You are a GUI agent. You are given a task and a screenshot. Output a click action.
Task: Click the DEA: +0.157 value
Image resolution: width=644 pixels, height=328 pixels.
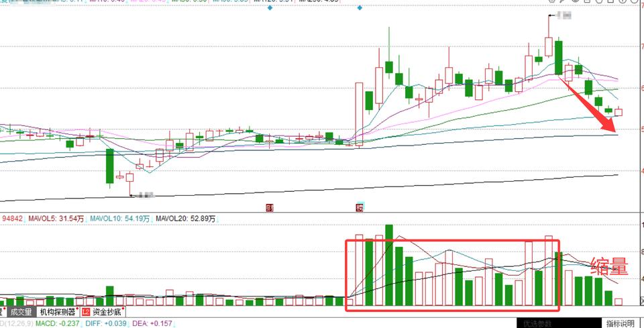[x=152, y=323]
